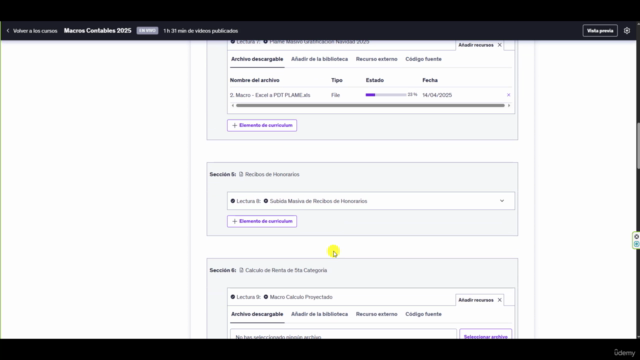This screenshot has width=640, height=360.
Task: Click the Sección 6 document icon
Action: pos(241,270)
